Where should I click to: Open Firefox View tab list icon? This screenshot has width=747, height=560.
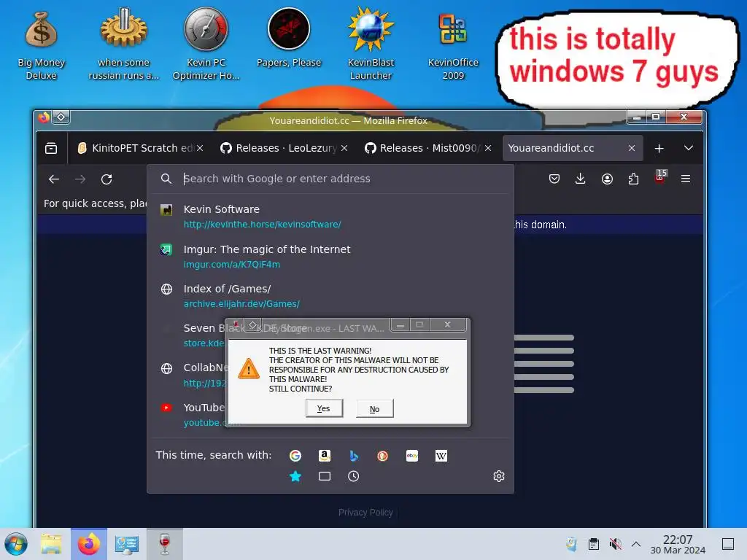point(51,148)
